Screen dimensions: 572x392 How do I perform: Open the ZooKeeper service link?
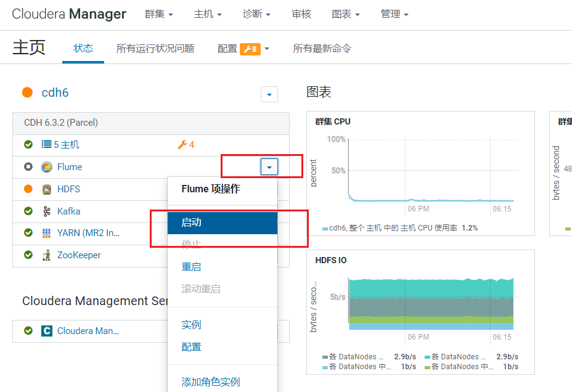pyautogui.click(x=79, y=255)
